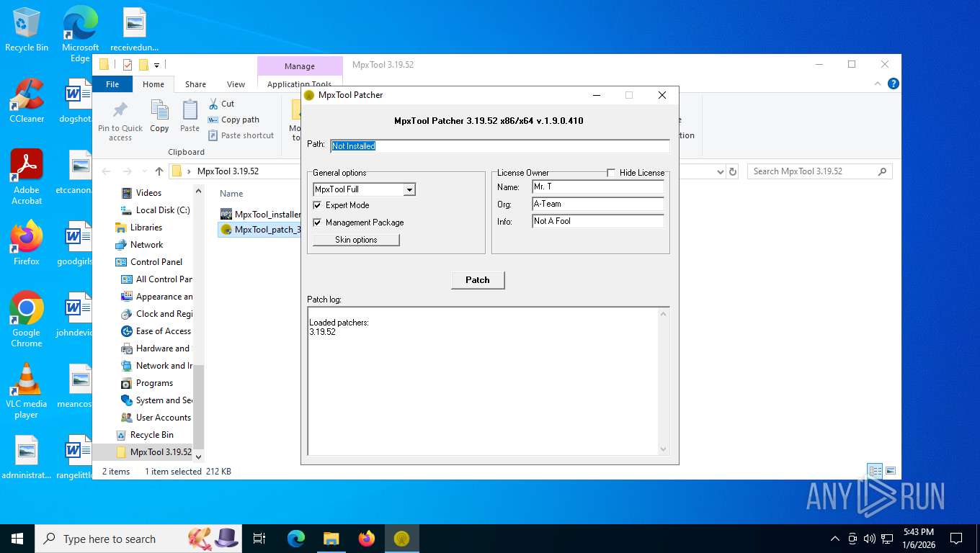Select MpxTool_installer file in list
The height and width of the screenshot is (553, 980).
click(x=260, y=214)
